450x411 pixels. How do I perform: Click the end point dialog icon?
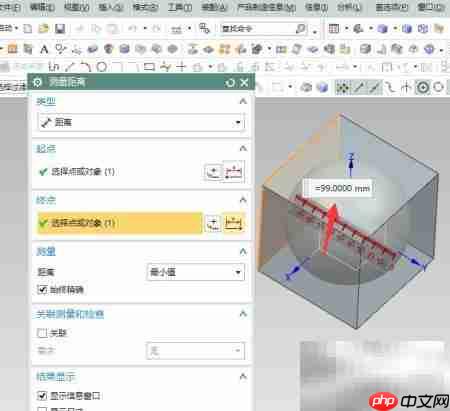coord(213,223)
